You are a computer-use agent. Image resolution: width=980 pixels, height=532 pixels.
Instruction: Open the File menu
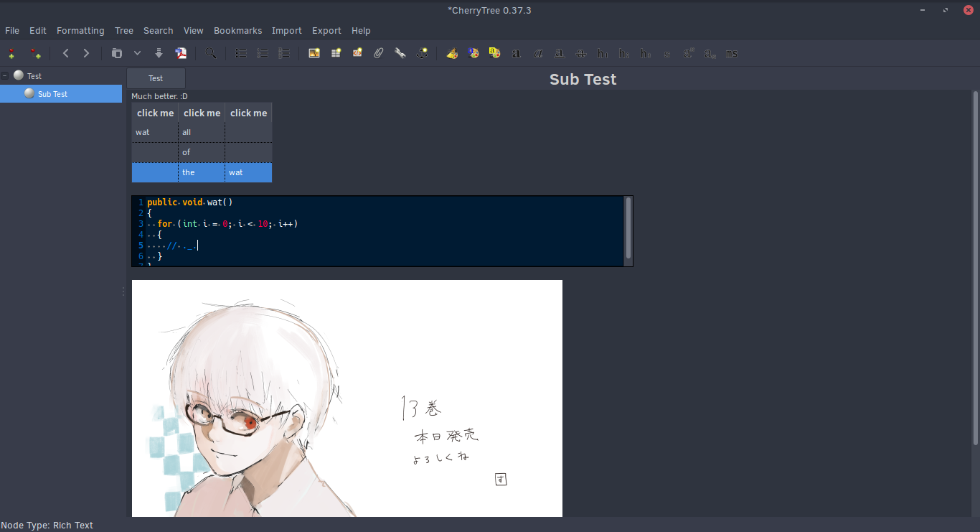point(12,30)
